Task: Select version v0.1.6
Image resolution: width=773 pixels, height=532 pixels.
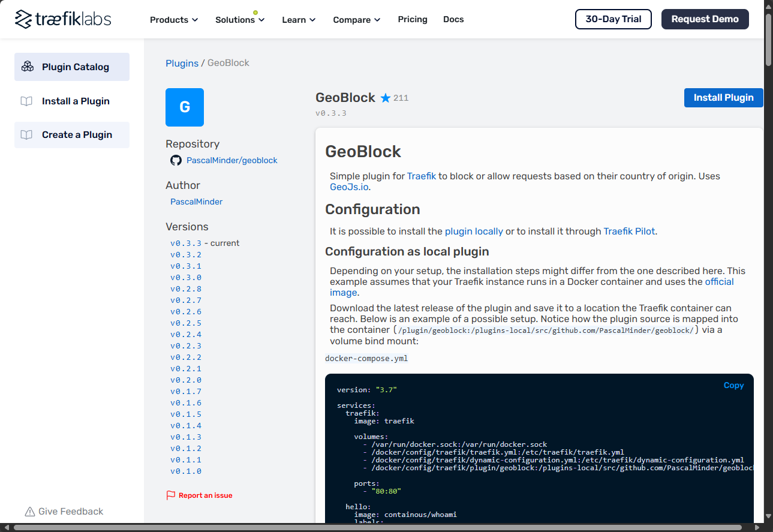Action: (x=186, y=402)
